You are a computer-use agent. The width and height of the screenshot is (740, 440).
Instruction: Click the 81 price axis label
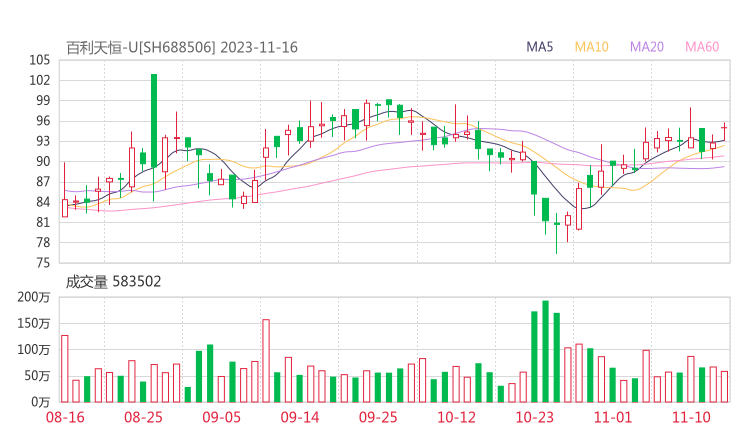(x=43, y=222)
